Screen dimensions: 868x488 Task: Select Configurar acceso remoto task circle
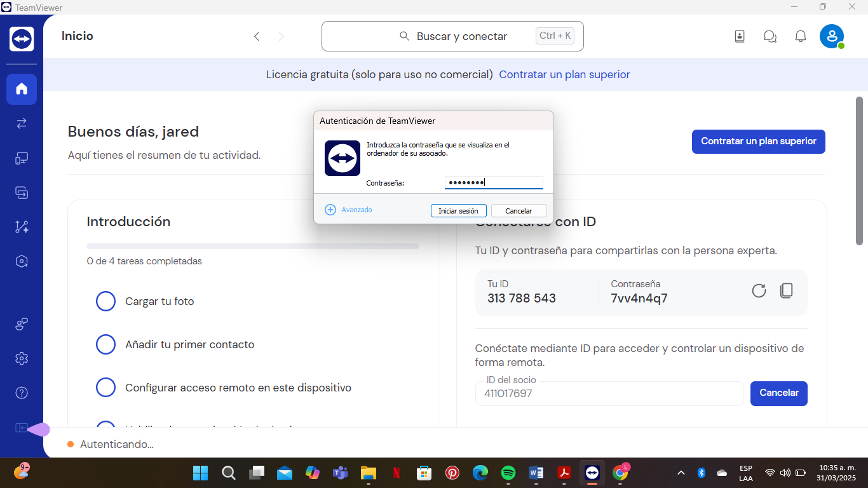(x=105, y=388)
